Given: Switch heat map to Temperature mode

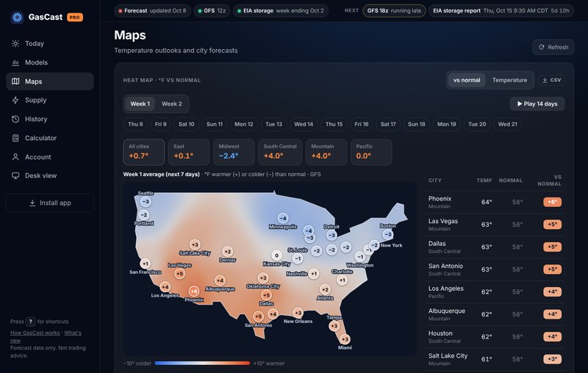Looking at the screenshot, I should tap(509, 80).
